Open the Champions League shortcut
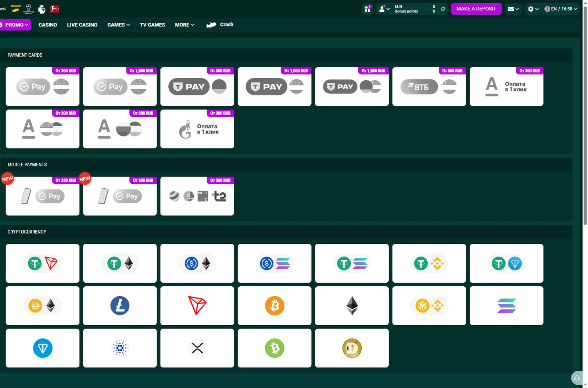The image size is (588, 388). [x=29, y=9]
